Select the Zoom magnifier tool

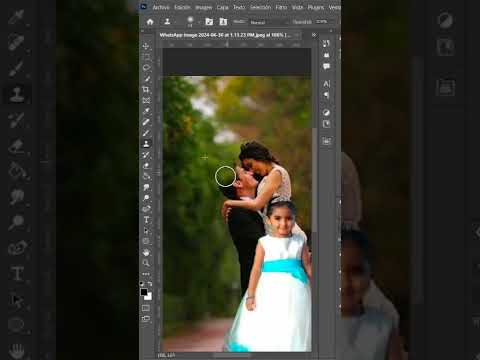146,263
